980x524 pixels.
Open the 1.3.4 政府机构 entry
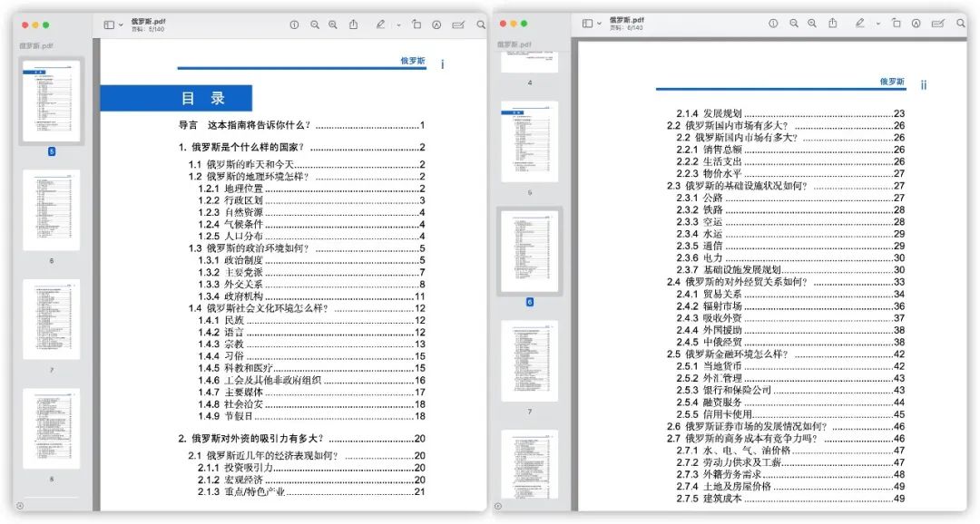(312, 296)
